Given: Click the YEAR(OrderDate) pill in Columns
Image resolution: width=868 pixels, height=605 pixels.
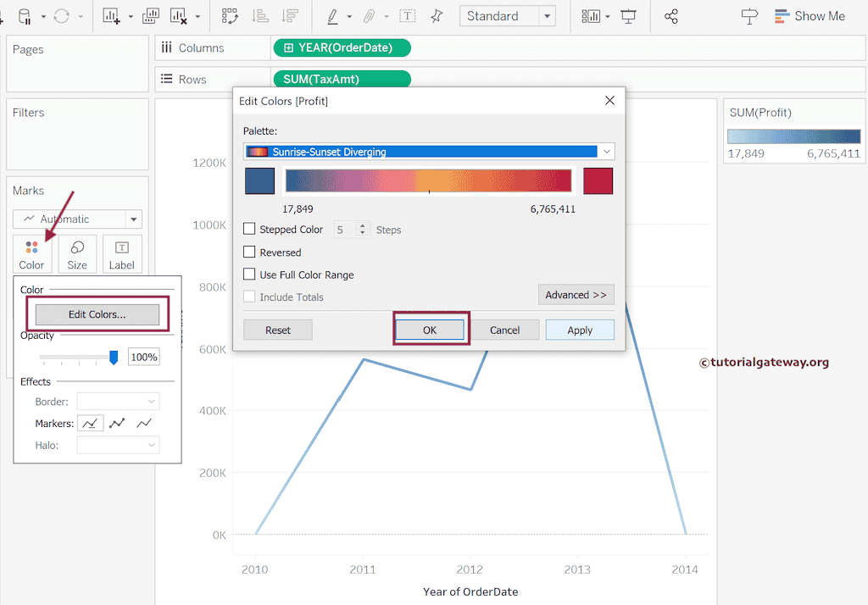Looking at the screenshot, I should pyautogui.click(x=342, y=48).
